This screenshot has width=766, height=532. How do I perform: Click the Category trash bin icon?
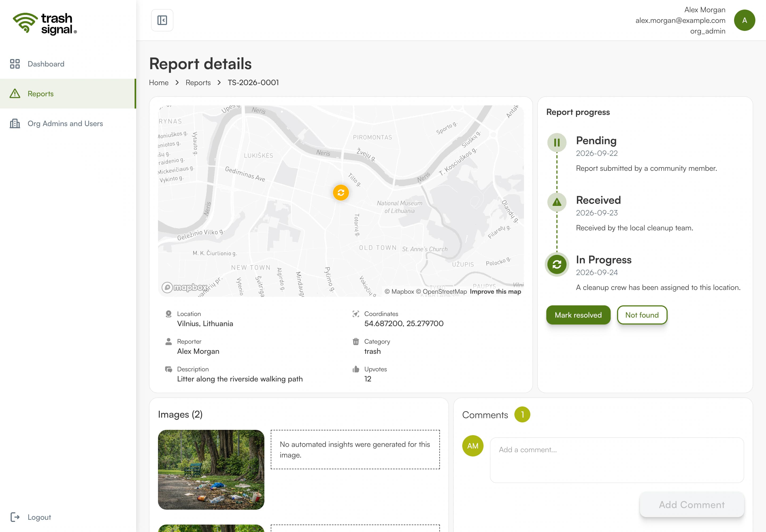click(x=356, y=341)
